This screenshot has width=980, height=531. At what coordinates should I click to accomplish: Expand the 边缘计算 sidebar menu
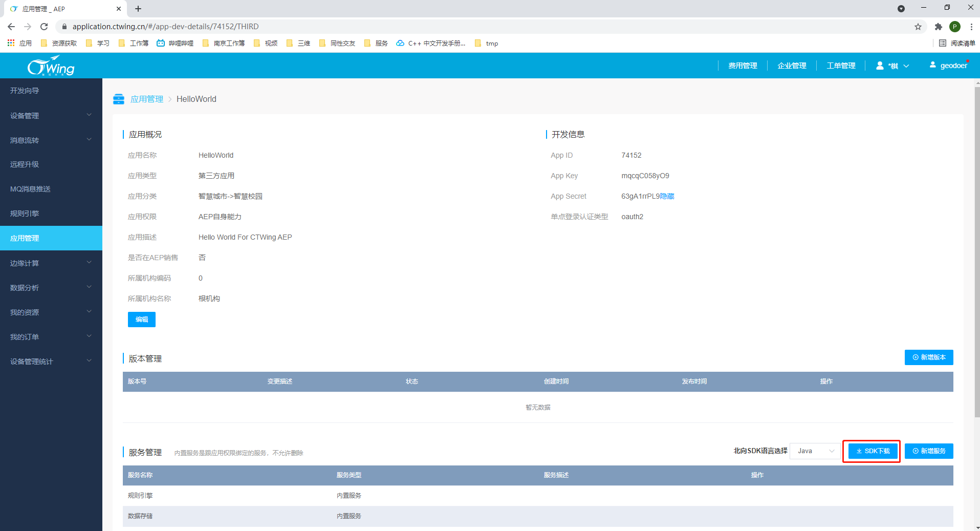point(51,263)
